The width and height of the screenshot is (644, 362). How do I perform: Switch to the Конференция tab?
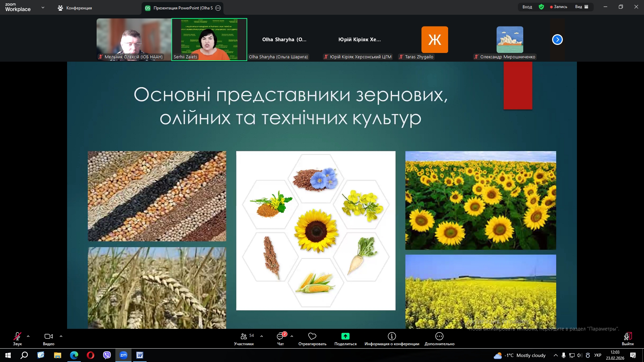click(75, 8)
